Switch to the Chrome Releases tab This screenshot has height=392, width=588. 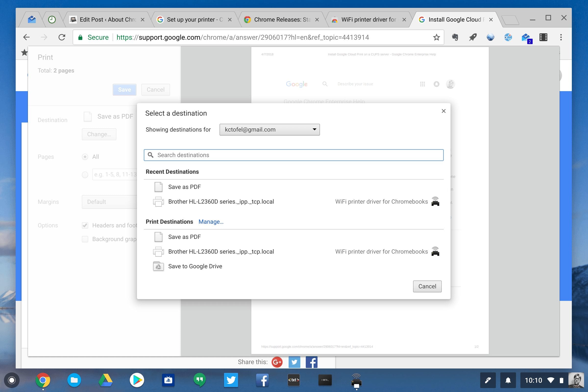tap(281, 20)
